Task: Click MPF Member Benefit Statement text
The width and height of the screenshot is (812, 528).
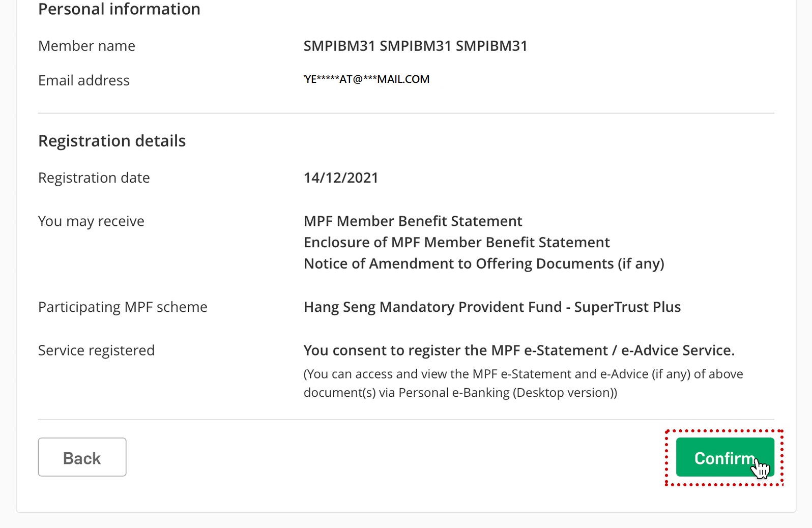Action: point(413,221)
